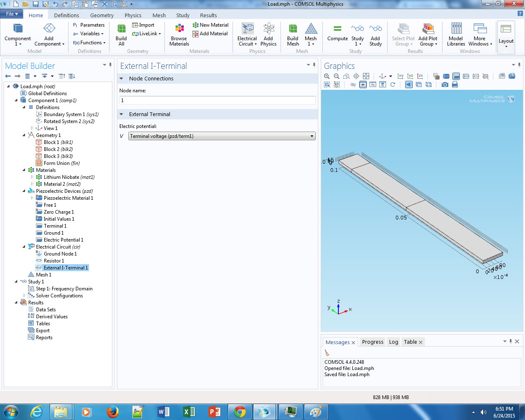
Task: Collapse the Node Connections section
Action: click(121, 79)
